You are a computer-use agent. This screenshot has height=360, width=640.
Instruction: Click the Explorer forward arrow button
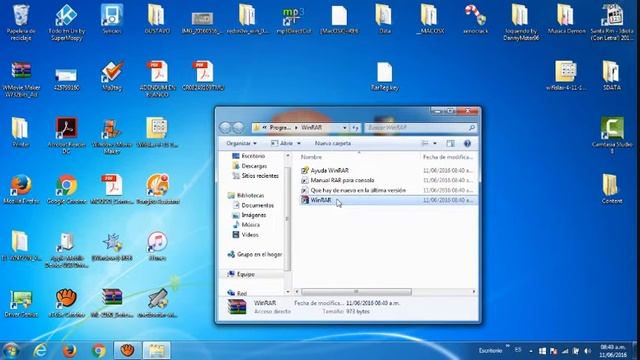point(238,128)
